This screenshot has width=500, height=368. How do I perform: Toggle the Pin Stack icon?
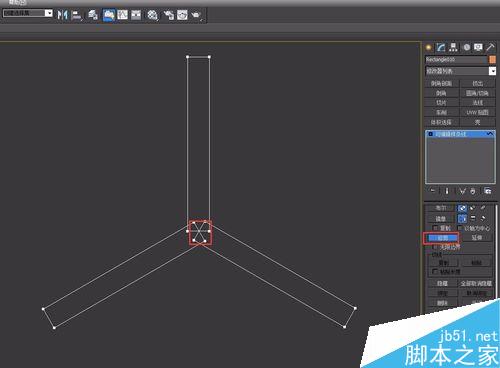[x=433, y=191]
